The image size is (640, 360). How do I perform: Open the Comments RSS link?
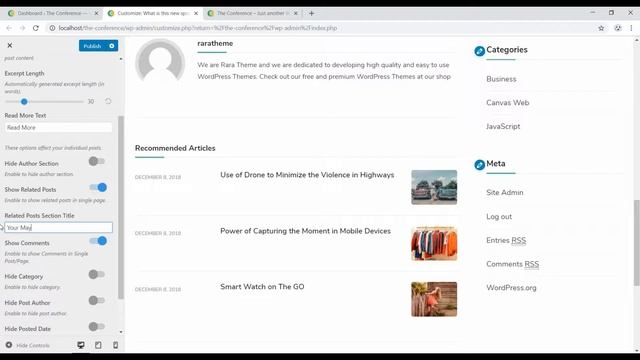[x=513, y=264]
